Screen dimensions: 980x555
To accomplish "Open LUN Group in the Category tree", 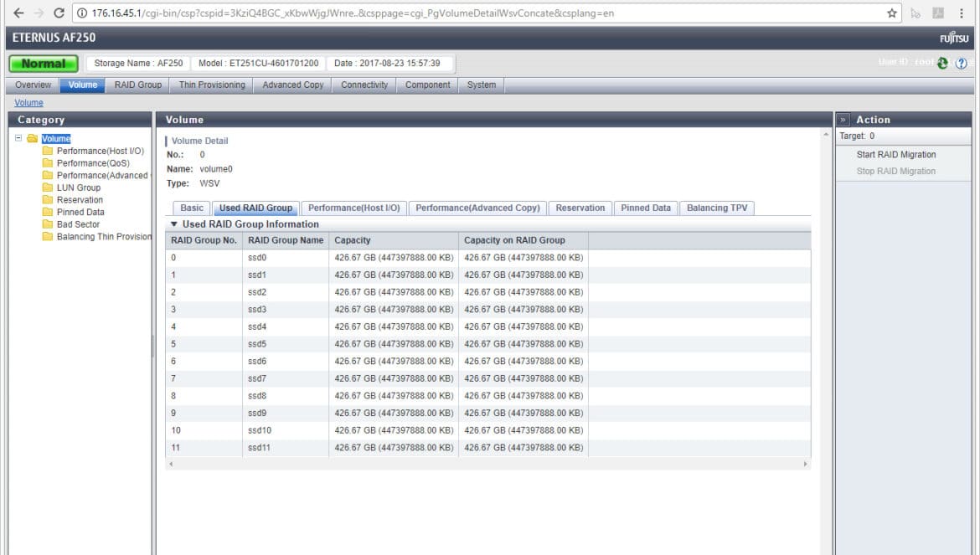I will (x=78, y=188).
